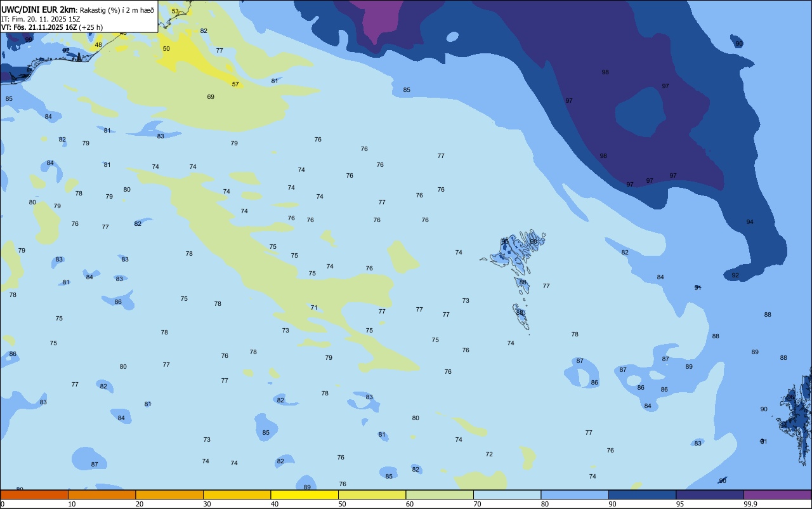
Task: Click the 'VT: Fös. 21.11.2025 16Z' valid time
Action: [40, 27]
